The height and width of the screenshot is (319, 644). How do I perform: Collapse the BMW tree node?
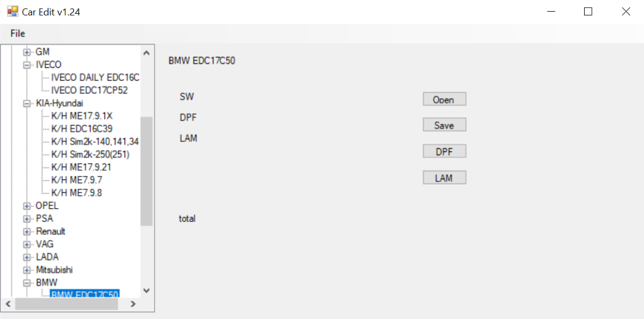coord(27,283)
